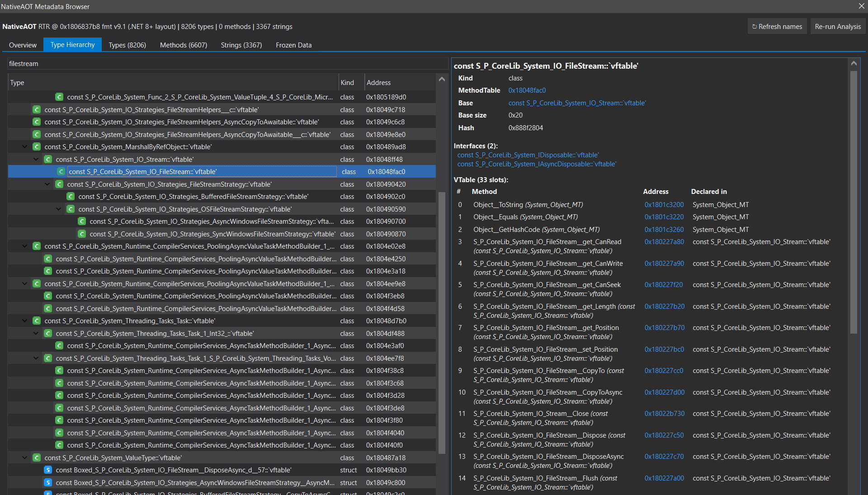The height and width of the screenshot is (495, 868).
Task: Open address 0x1801c3200 of Object__ToString
Action: pos(664,205)
